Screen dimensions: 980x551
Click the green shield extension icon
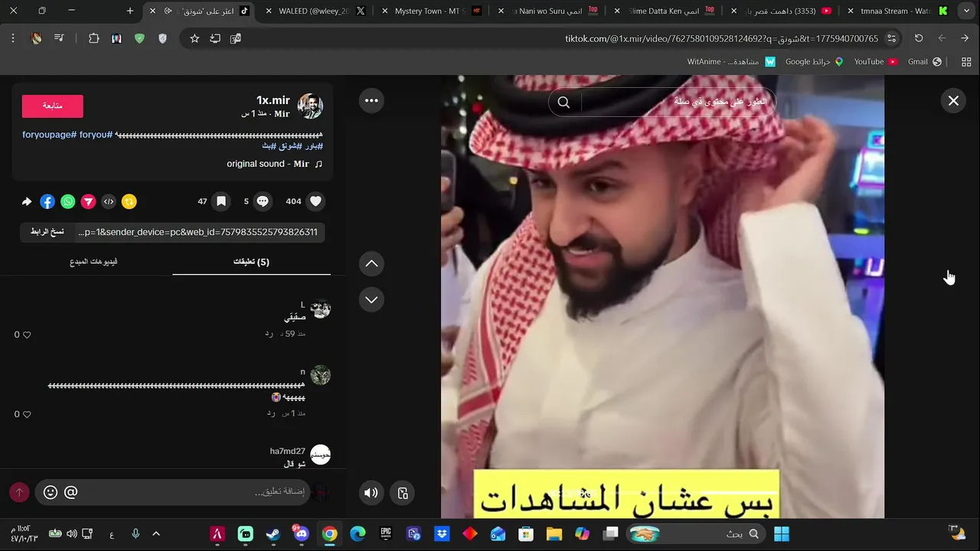tap(139, 38)
